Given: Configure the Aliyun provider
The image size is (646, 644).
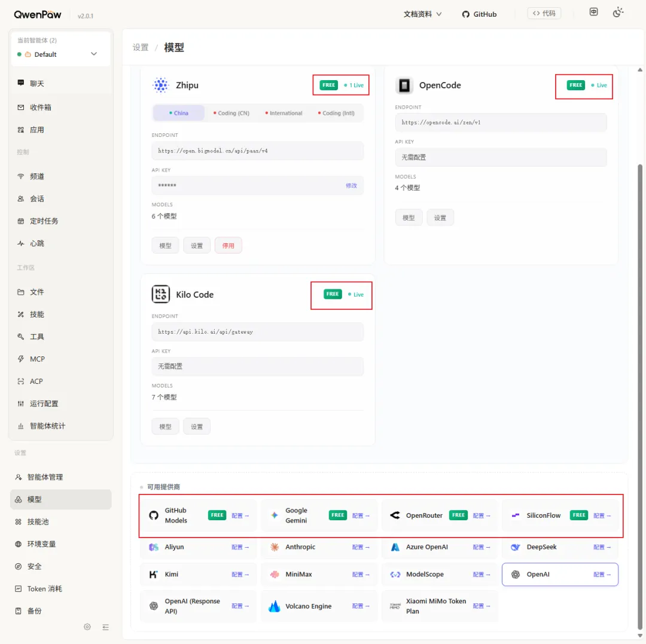Looking at the screenshot, I should [x=240, y=547].
